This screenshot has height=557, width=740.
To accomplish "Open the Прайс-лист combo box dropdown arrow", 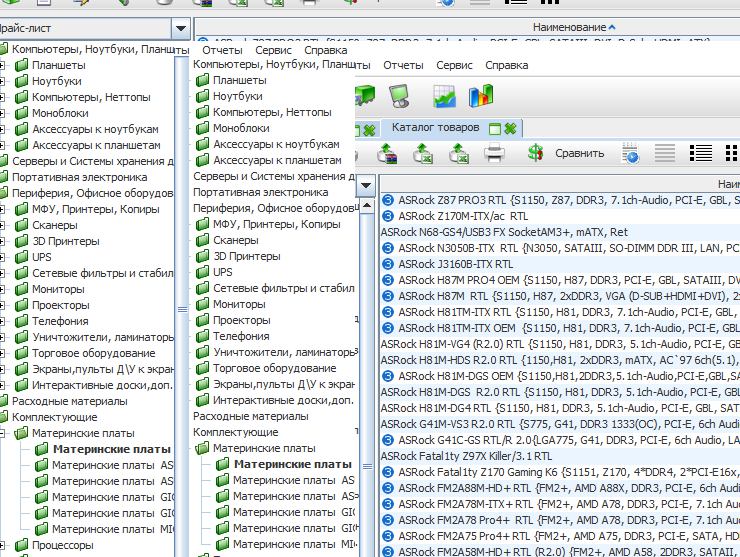I will [x=180, y=28].
